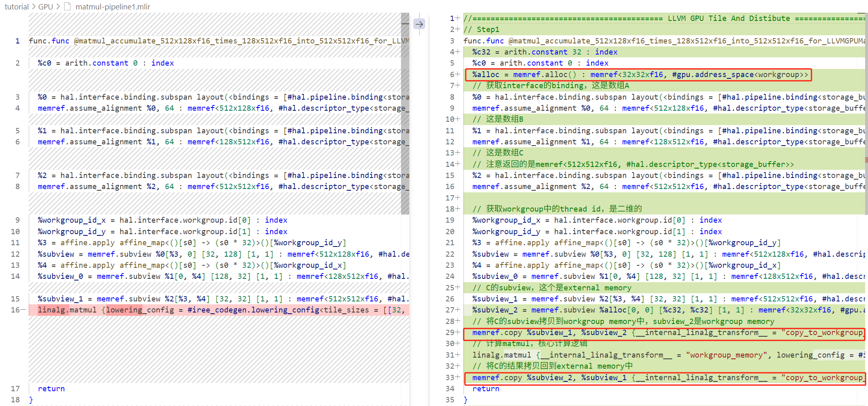Click the file icon before matmul-pipeline1.mlir
868x406 pixels.
[x=68, y=7]
